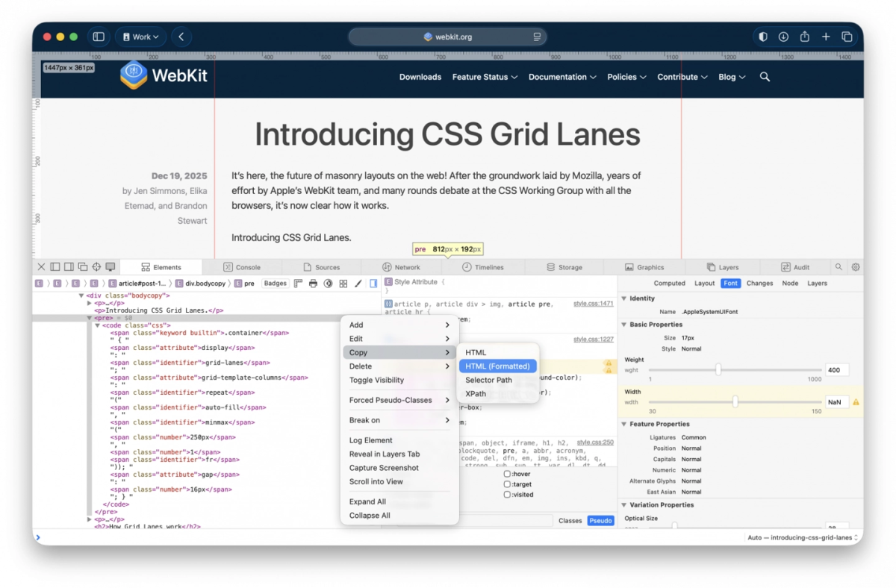Open the Work profile dropdown
This screenshot has width=896, height=588.
[x=141, y=37]
